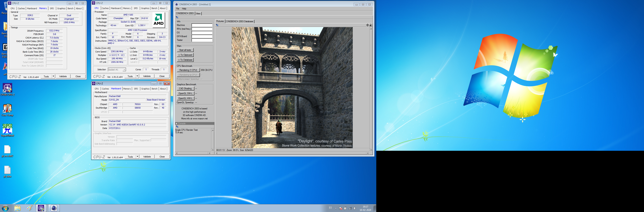644x212 pixels.
Task: Select CINEBENCH taskbar button
Action: (x=54, y=208)
